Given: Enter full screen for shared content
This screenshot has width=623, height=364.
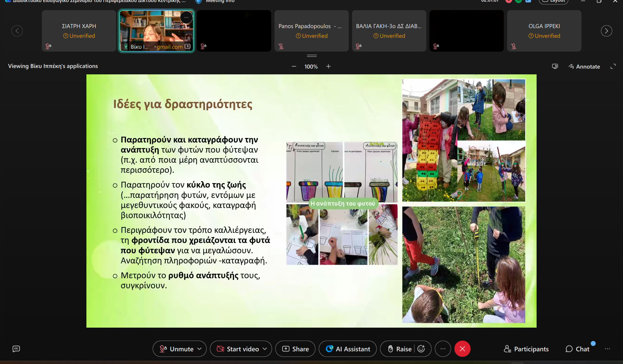Looking at the screenshot, I should [613, 67].
